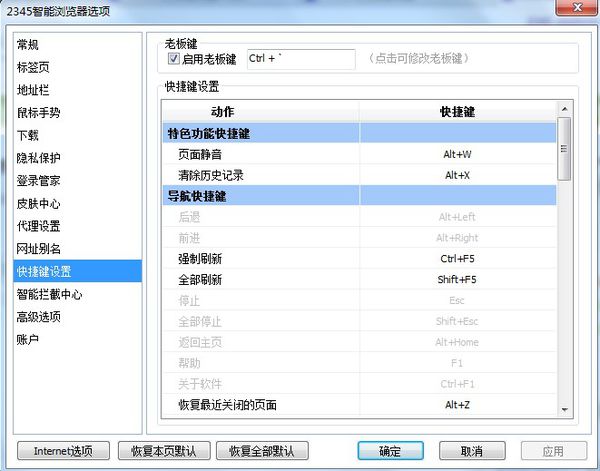Screen dimensions: 600x471
Task: Click the 快捷键 column header
Action: [x=458, y=112]
